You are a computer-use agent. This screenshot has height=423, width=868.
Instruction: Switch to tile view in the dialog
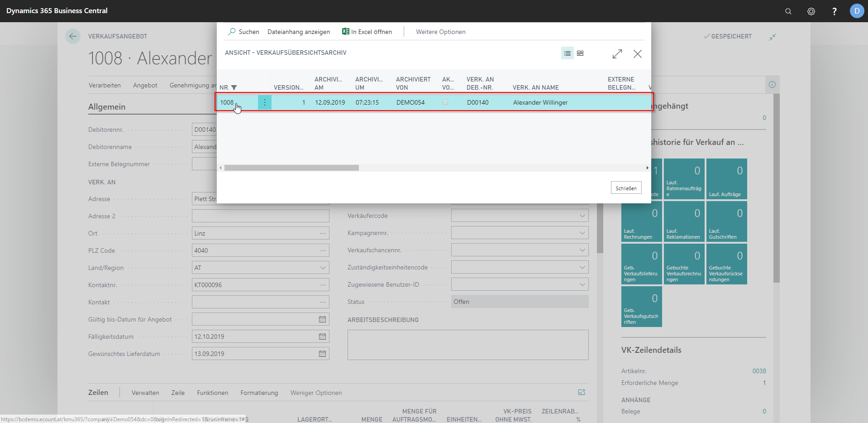coord(580,53)
